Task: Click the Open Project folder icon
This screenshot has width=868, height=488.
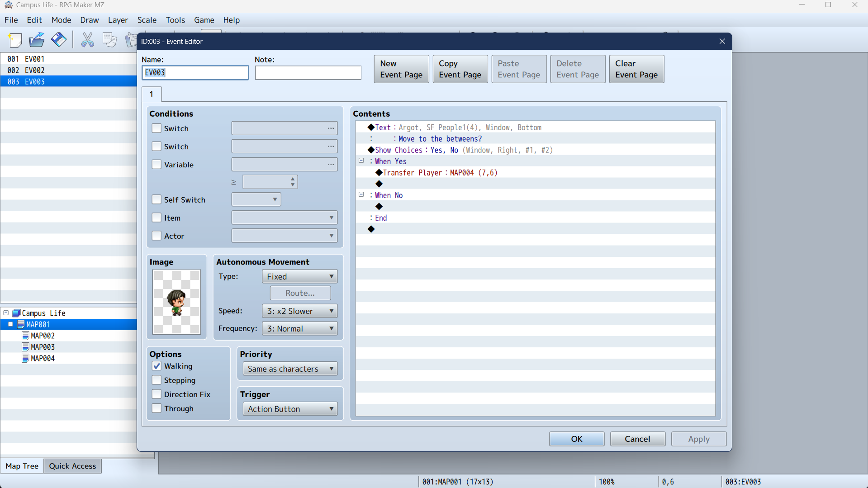Action: (x=37, y=40)
